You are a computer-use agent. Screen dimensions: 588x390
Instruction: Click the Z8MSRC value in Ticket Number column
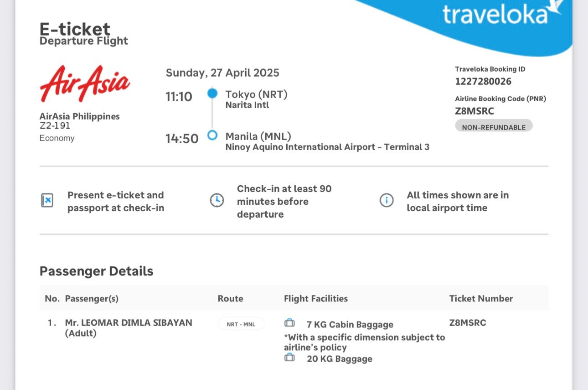point(468,323)
